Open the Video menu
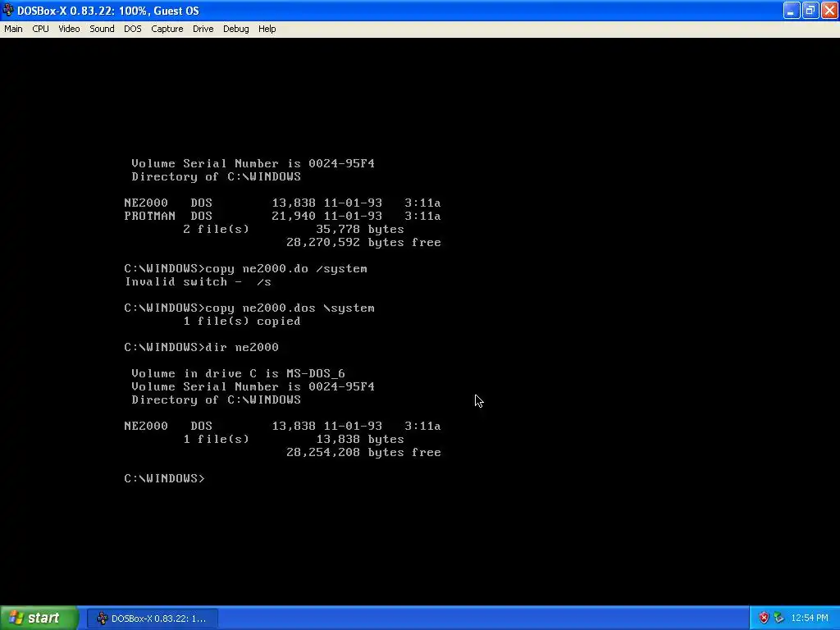The image size is (840, 630). (69, 29)
